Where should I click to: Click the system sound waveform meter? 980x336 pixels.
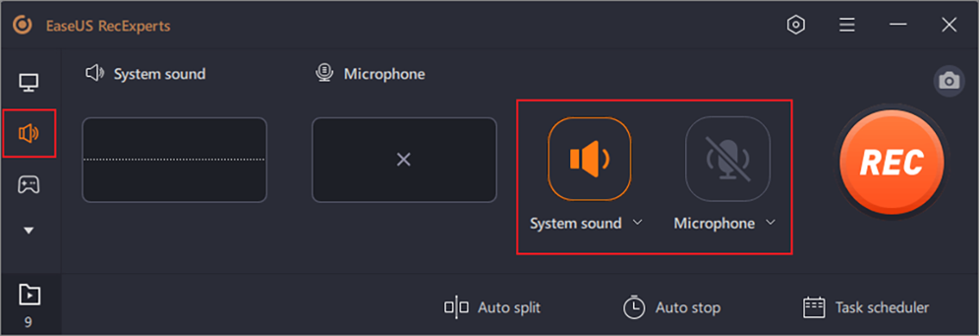point(174,160)
